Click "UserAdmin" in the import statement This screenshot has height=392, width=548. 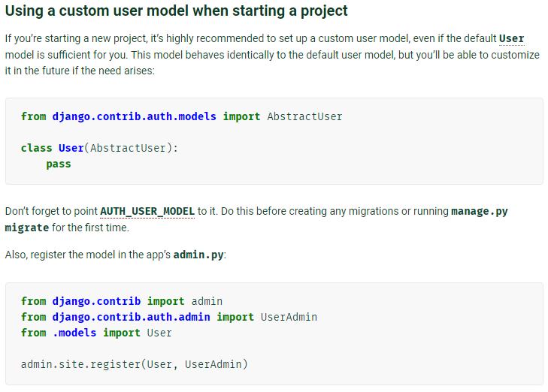[289, 317]
